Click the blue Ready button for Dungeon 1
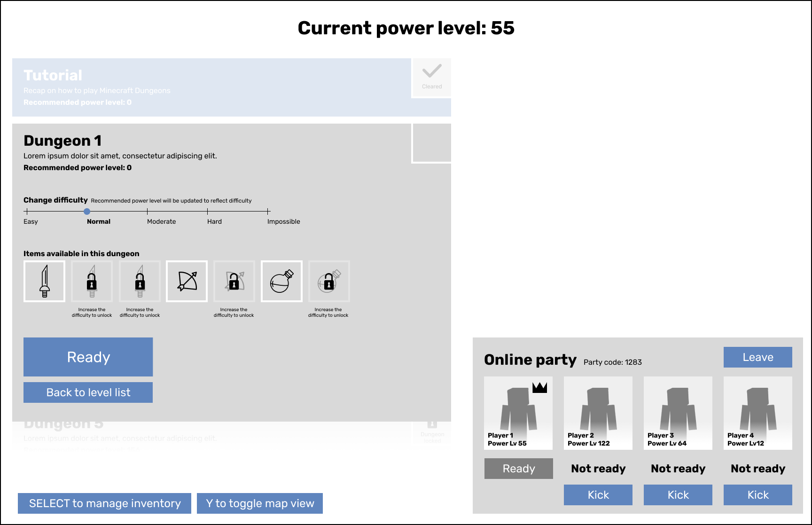The height and width of the screenshot is (525, 812). 88,357
